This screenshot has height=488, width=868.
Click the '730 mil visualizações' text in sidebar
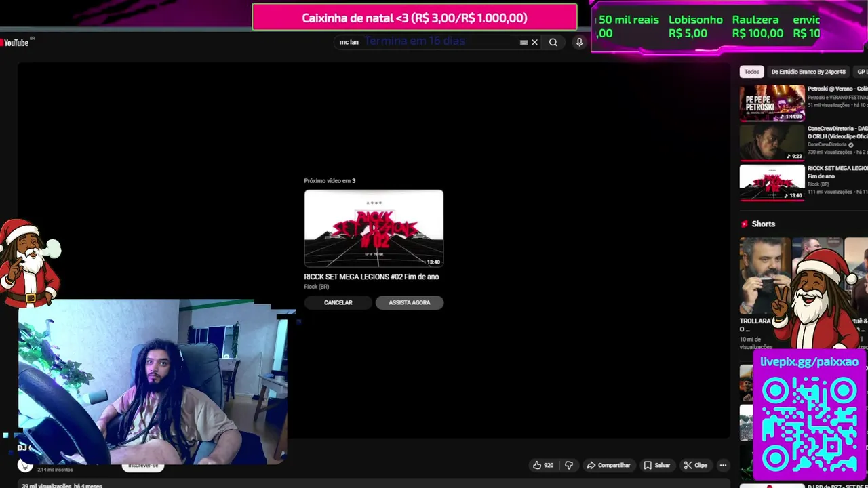click(830, 152)
